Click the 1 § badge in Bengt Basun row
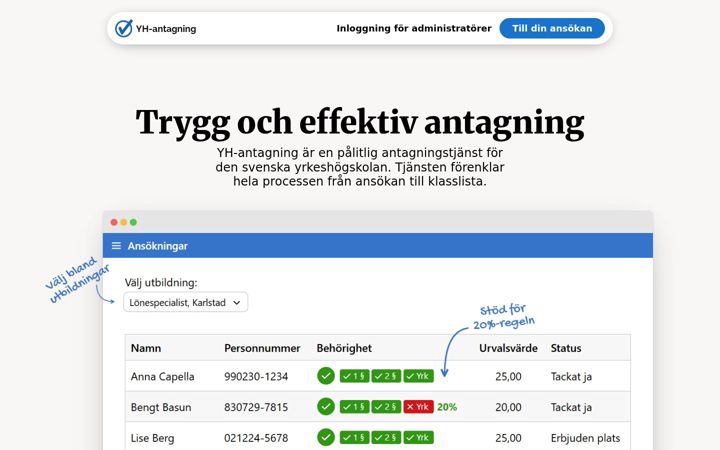This screenshot has width=720, height=450. 354,407
